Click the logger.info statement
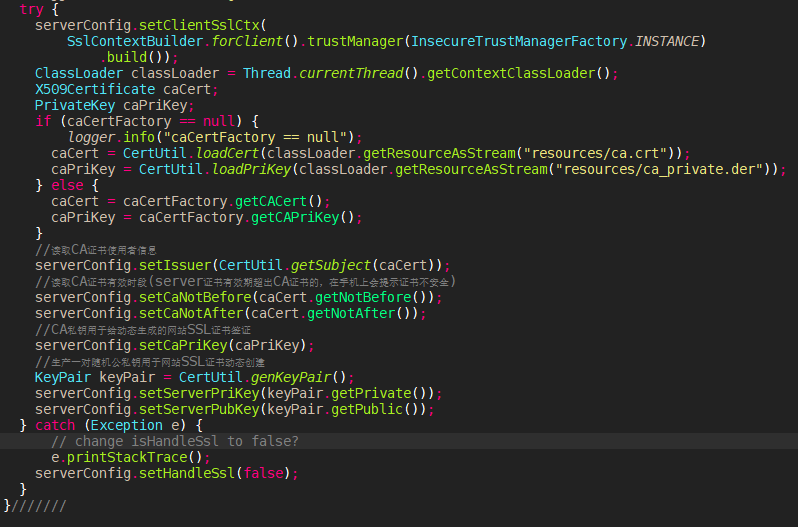The height and width of the screenshot is (527, 798). point(215,137)
